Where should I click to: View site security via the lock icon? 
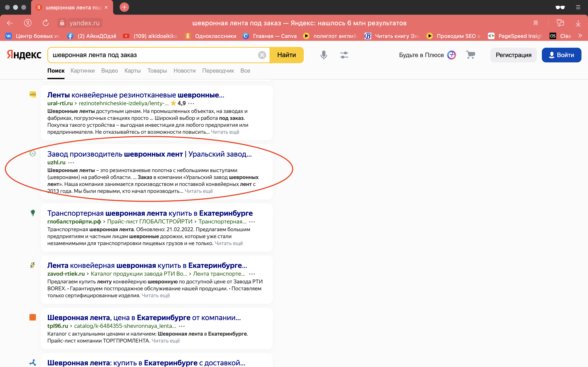[x=62, y=23]
